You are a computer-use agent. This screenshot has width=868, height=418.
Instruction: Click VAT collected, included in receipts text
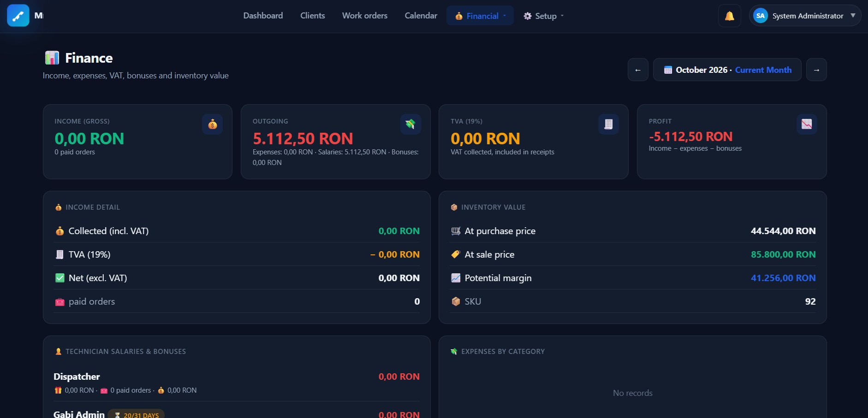[502, 152]
